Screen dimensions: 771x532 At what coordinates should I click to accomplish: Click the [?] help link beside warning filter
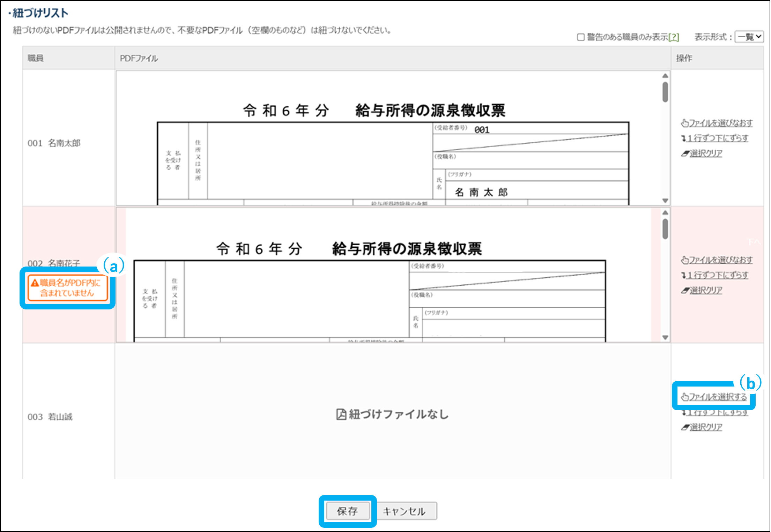click(674, 37)
